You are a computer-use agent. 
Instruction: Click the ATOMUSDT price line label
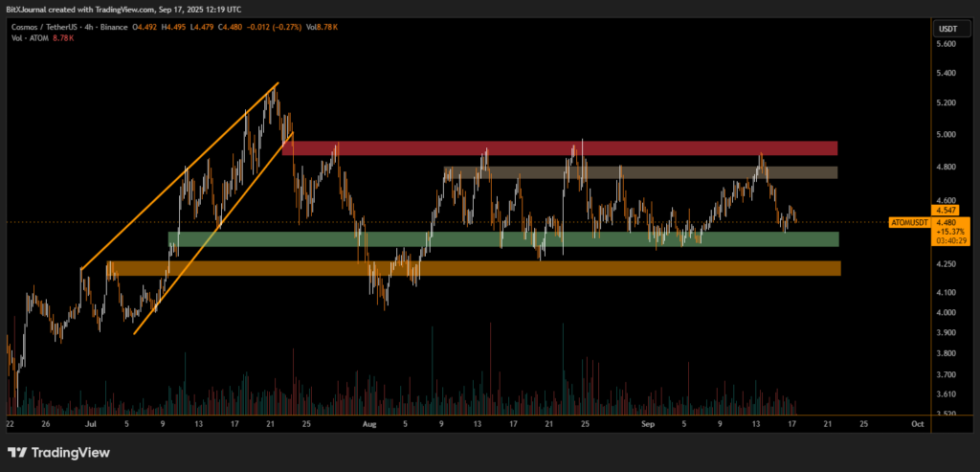(909, 222)
